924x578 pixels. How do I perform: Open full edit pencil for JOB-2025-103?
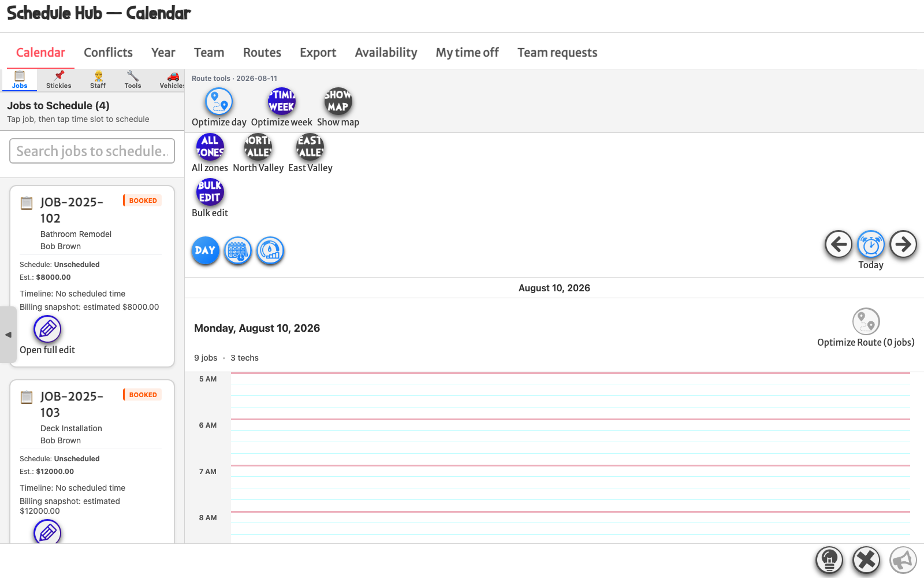coord(47,532)
